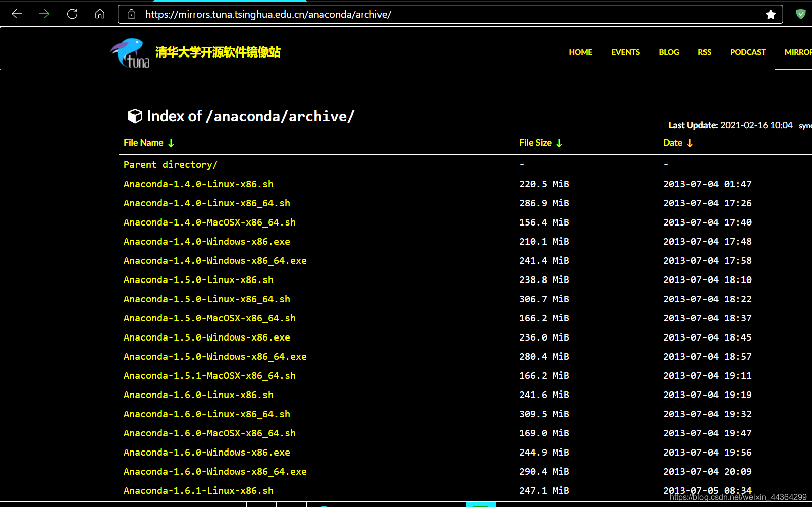The image size is (812, 507).
Task: Download Anaconda-1.4.0-Windows-x86_64.exe
Action: click(215, 261)
